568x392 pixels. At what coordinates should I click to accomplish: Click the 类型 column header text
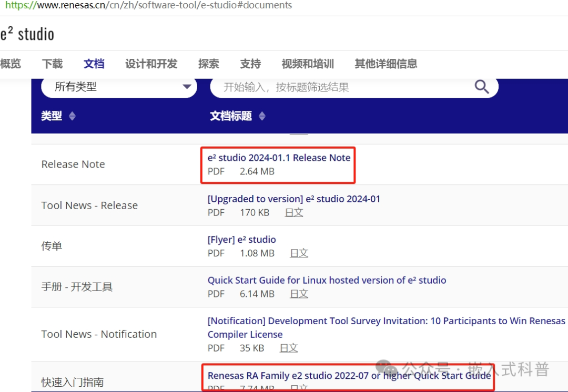(52, 116)
